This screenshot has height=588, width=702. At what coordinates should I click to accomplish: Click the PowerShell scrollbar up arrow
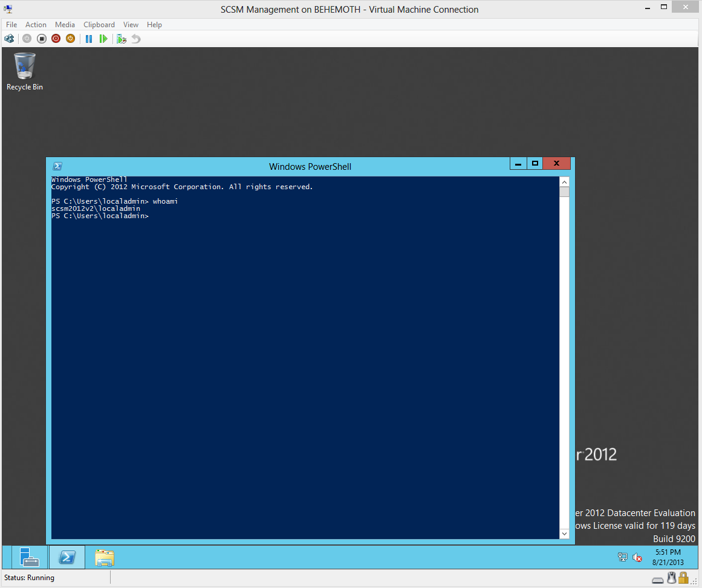(x=564, y=182)
